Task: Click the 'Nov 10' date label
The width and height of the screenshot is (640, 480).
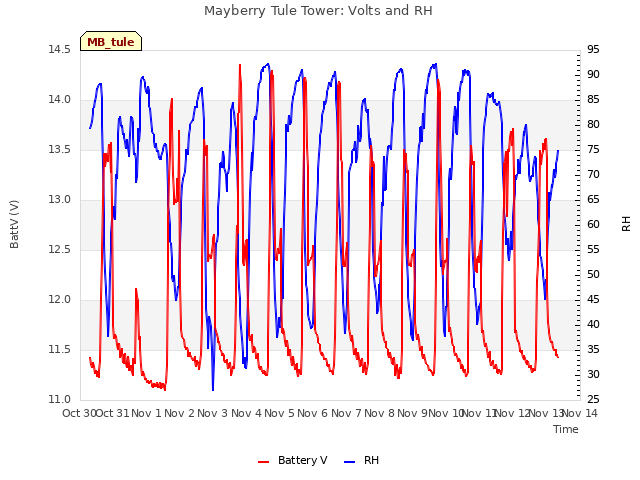Action: tap(446, 413)
